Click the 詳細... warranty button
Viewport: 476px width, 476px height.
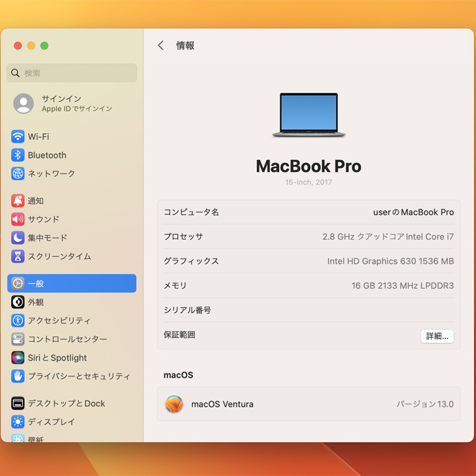click(x=437, y=336)
